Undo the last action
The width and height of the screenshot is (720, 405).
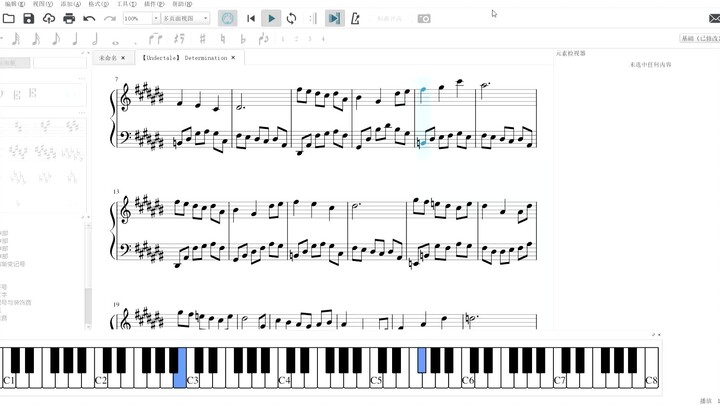tap(89, 18)
